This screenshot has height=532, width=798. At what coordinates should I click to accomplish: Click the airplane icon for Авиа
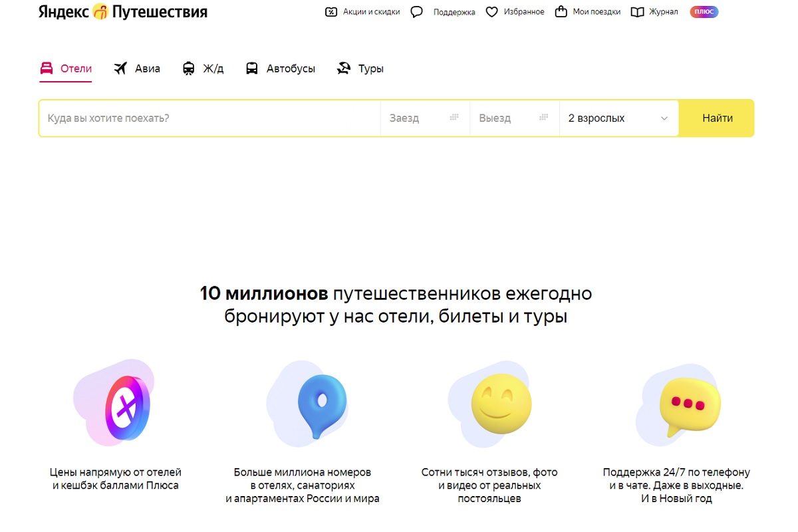pyautogui.click(x=120, y=68)
